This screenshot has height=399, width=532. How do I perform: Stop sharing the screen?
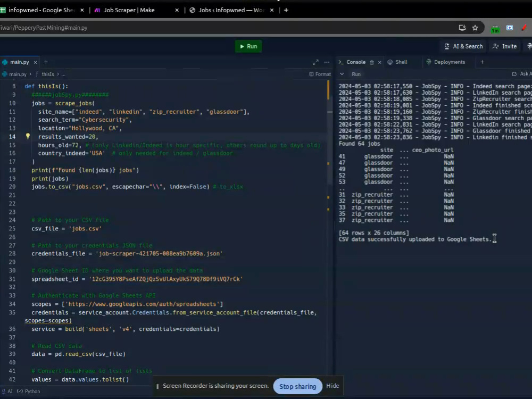[x=297, y=386]
